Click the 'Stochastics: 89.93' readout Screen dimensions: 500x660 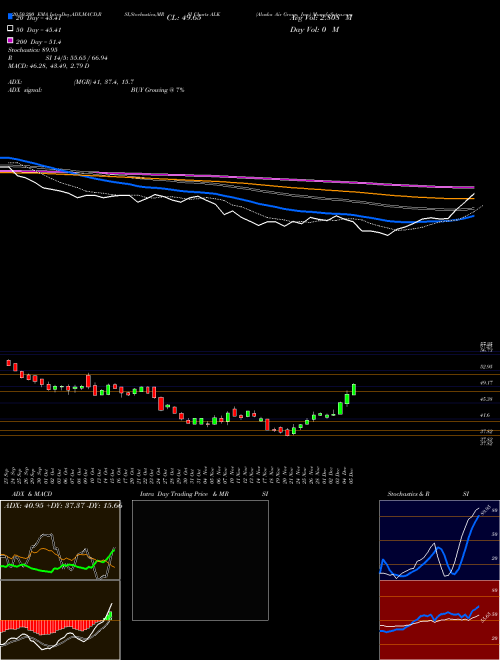(x=32, y=50)
